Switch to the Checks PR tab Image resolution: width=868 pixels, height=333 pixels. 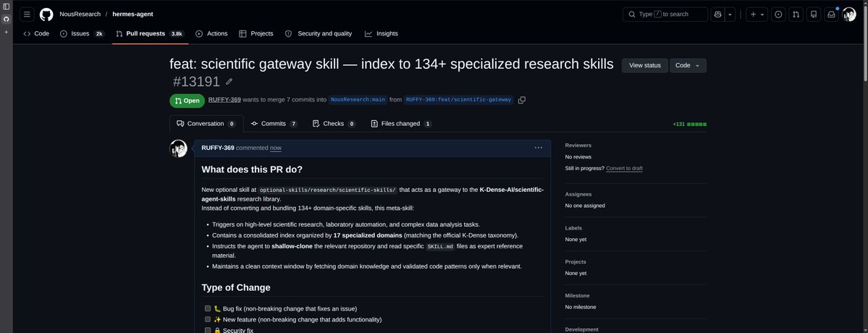point(334,124)
